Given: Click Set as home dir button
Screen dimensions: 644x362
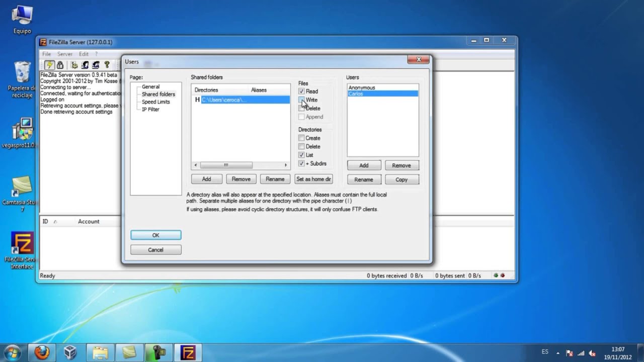Looking at the screenshot, I should [313, 179].
